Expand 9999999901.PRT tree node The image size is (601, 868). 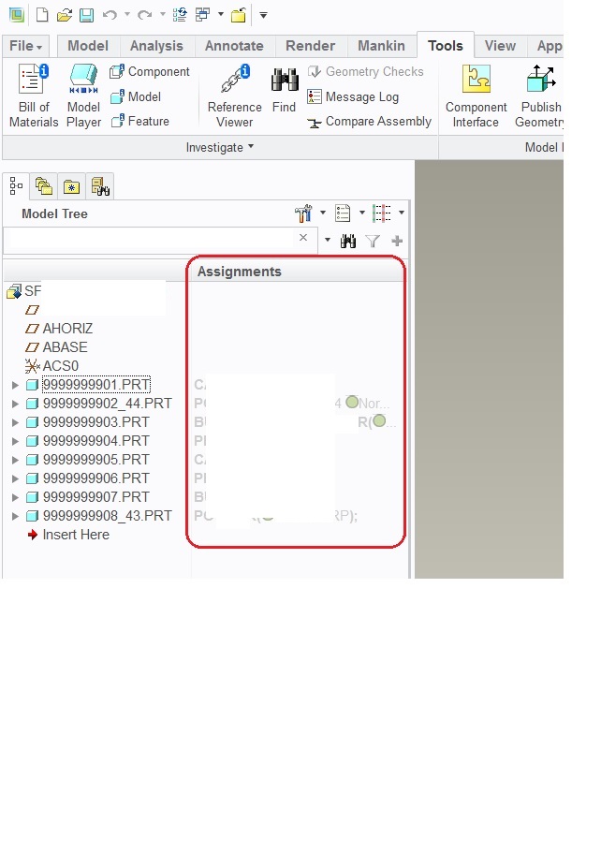point(16,385)
